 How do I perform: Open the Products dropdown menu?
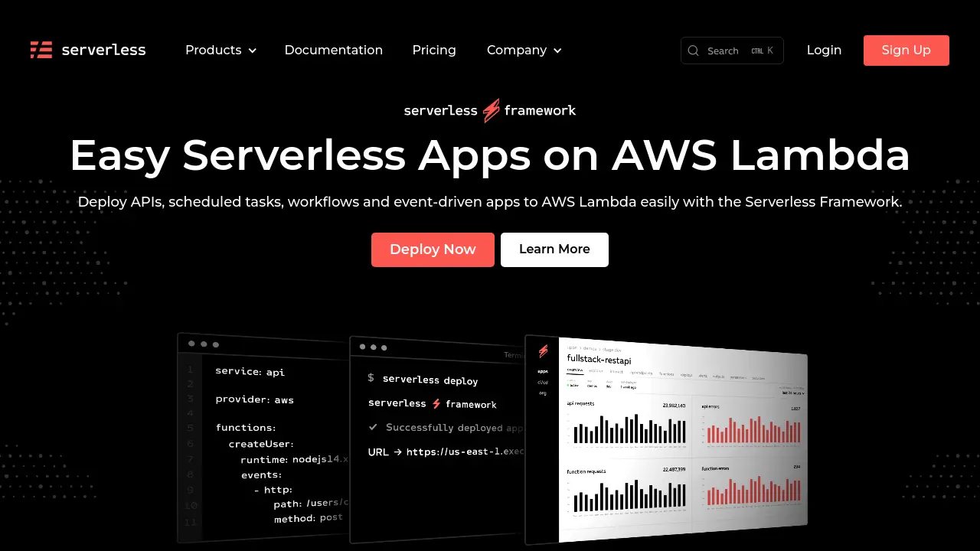pyautogui.click(x=220, y=50)
